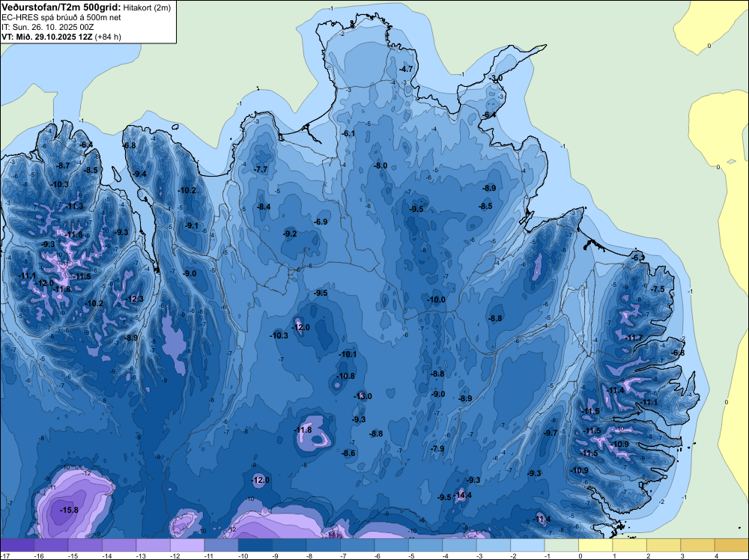The width and height of the screenshot is (749, 560).
Task: Click the -8.0 temperature value on the map
Action: [380, 165]
